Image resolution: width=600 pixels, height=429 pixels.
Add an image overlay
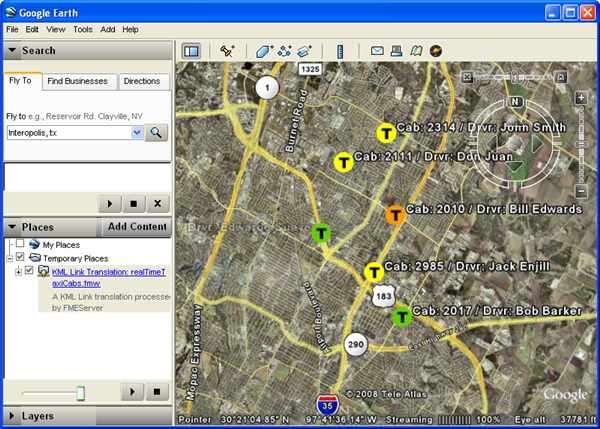coord(305,51)
